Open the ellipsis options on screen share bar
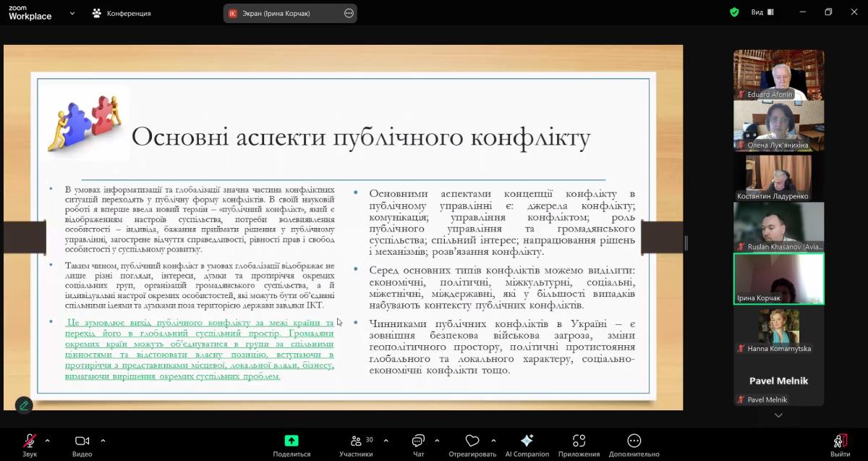The height and width of the screenshot is (461, 868). tap(349, 13)
